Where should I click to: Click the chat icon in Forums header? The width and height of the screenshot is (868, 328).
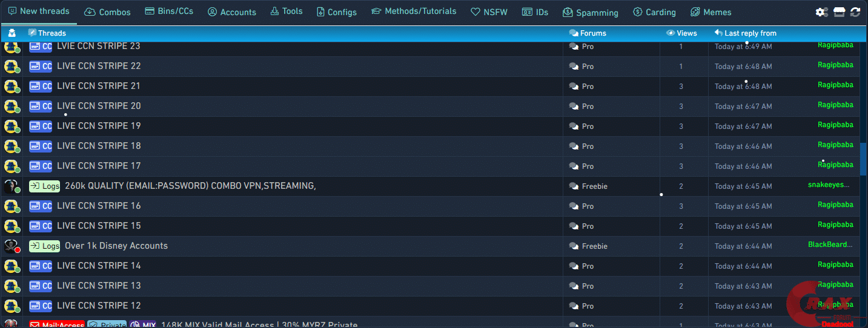click(x=574, y=33)
